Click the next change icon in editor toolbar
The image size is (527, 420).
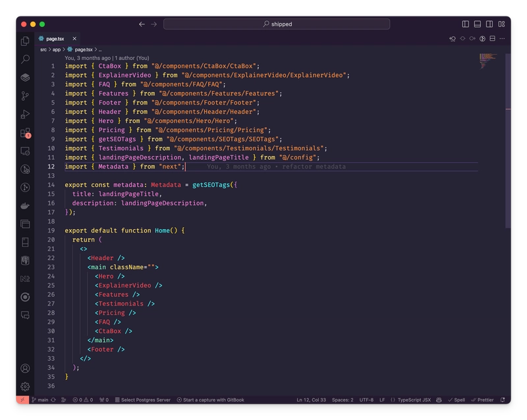pyautogui.click(x=472, y=39)
